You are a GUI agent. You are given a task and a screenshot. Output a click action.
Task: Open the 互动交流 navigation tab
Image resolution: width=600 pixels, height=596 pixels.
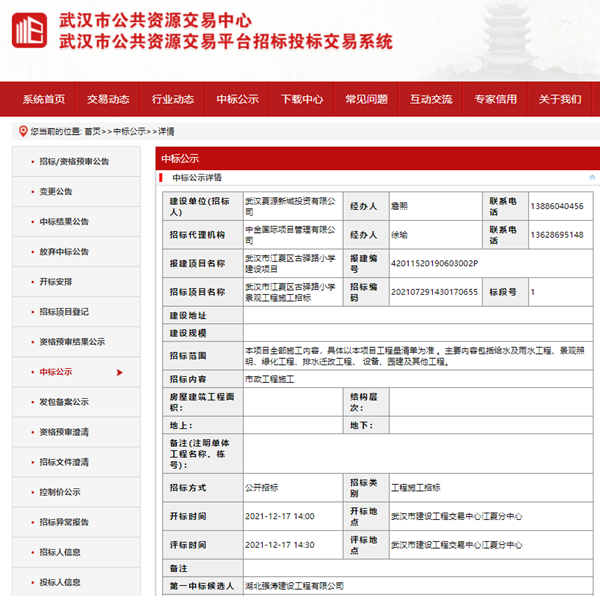tap(431, 99)
